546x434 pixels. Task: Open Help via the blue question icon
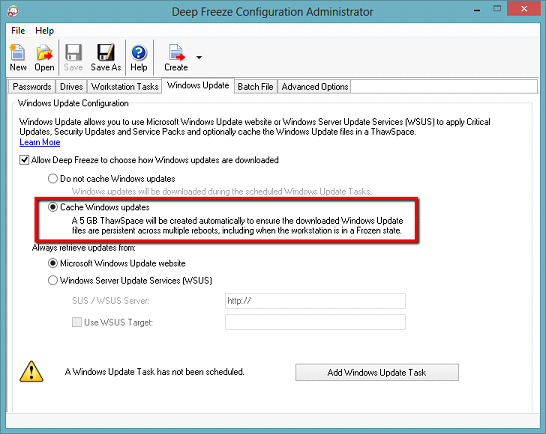139,57
